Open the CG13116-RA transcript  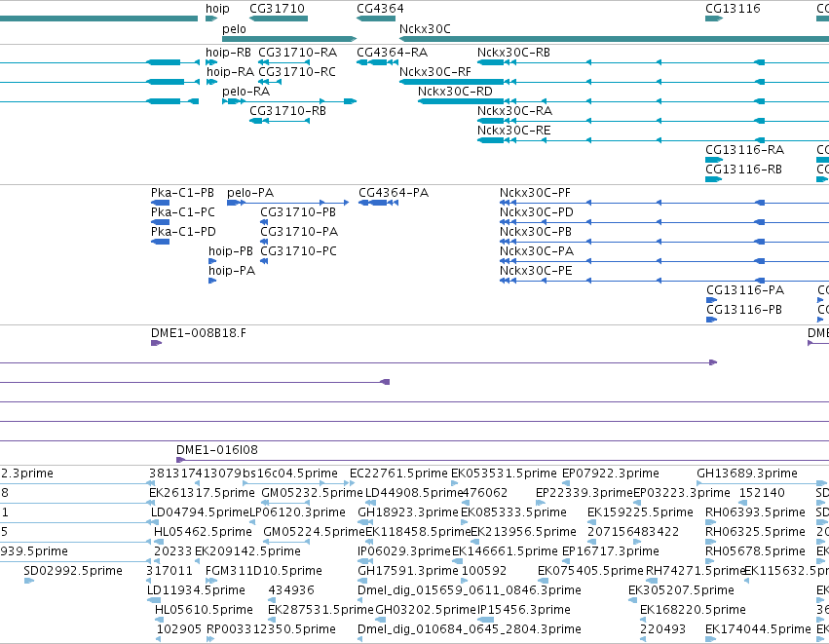[714, 160]
